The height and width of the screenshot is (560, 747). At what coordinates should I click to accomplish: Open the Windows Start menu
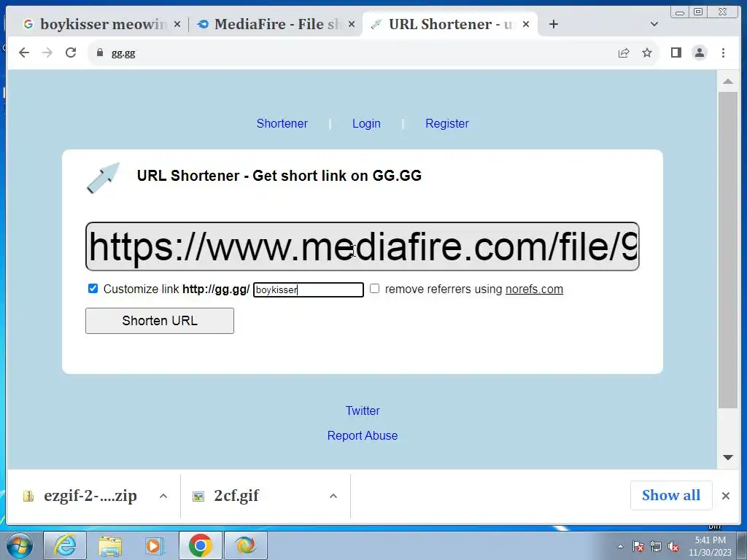pyautogui.click(x=20, y=545)
